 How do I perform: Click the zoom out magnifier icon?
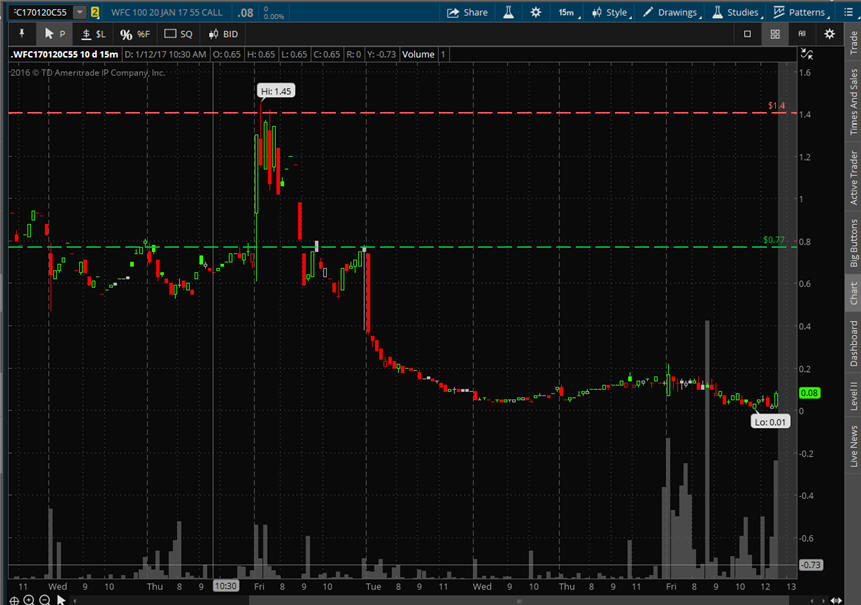(x=44, y=599)
